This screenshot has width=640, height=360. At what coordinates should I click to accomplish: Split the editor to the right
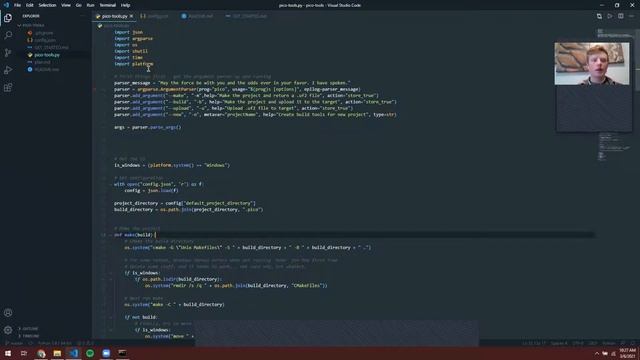pos(620,16)
